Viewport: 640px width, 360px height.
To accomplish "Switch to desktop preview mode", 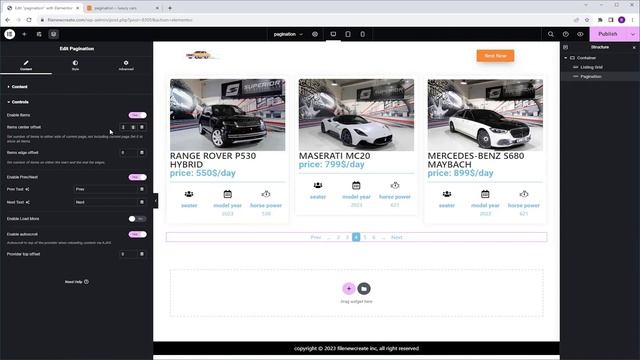I will [x=333, y=34].
